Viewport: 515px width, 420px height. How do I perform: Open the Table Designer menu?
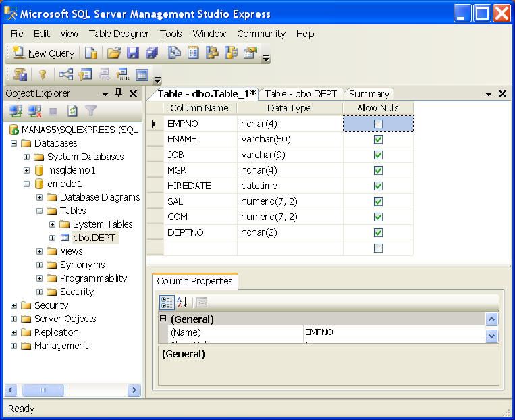click(x=119, y=34)
